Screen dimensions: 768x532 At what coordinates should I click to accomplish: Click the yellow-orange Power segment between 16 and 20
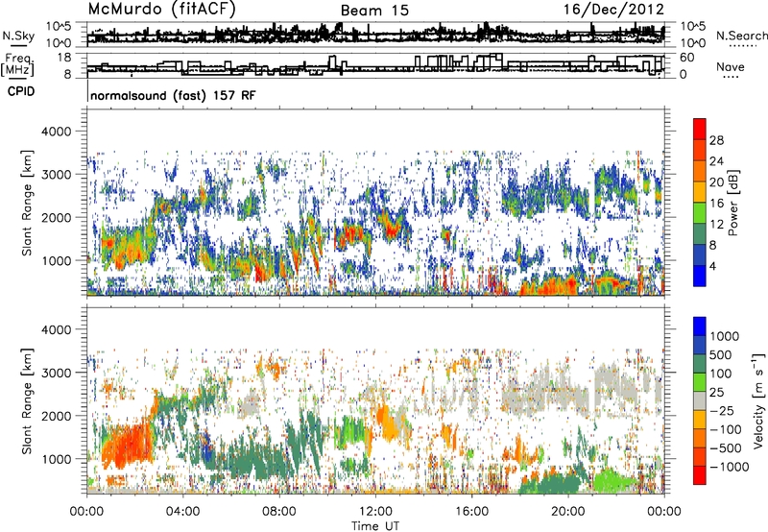700,191
